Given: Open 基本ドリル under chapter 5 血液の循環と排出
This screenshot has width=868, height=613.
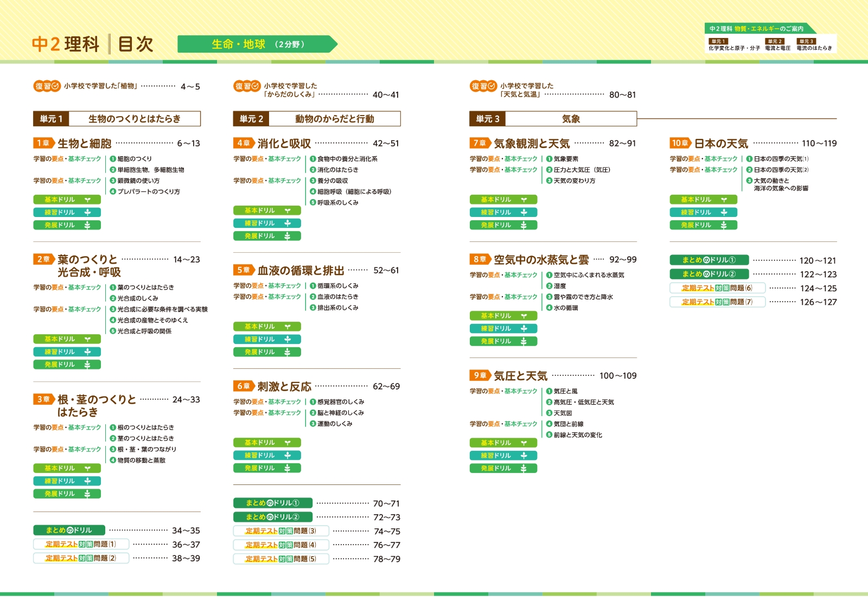Looking at the screenshot, I should 267,327.
